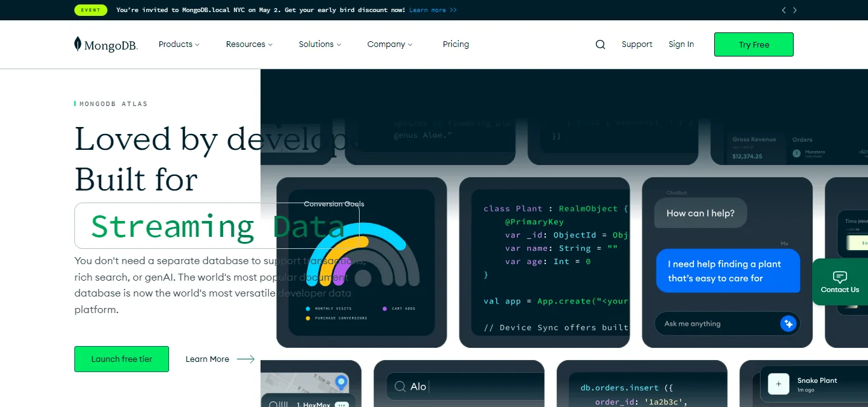The image size is (868, 407).
Task: Click the Conversion Goals chart card
Action: point(362,262)
